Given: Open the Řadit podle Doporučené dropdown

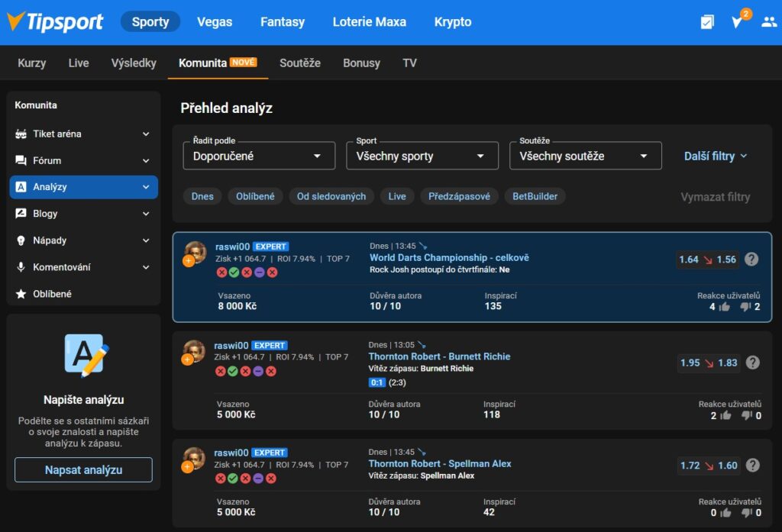Looking at the screenshot, I should 259,156.
